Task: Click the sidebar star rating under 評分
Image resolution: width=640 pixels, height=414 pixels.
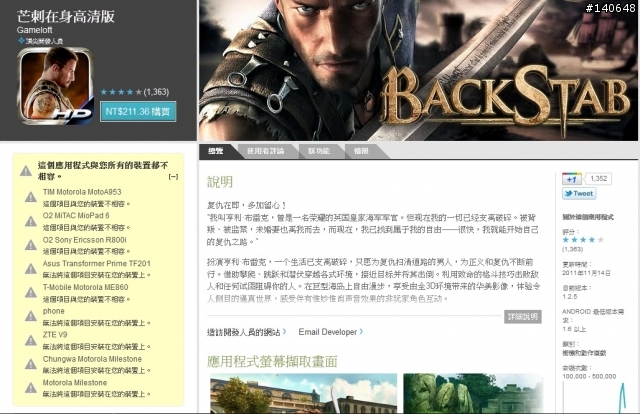Action: click(583, 240)
